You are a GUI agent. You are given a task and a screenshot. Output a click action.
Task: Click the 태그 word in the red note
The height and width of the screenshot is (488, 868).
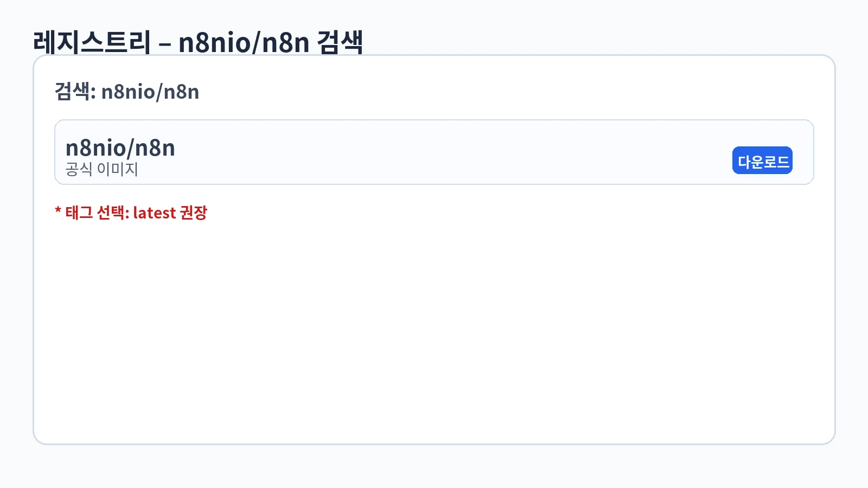coord(79,213)
